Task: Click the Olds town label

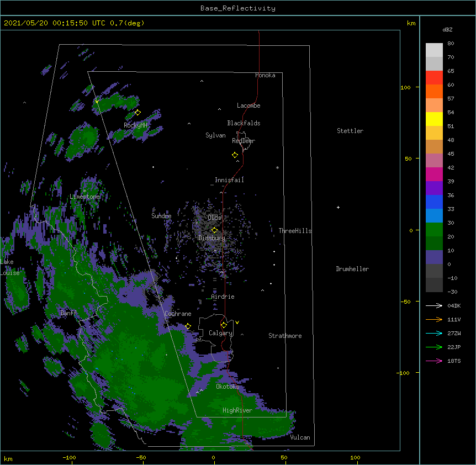Action: (x=214, y=218)
